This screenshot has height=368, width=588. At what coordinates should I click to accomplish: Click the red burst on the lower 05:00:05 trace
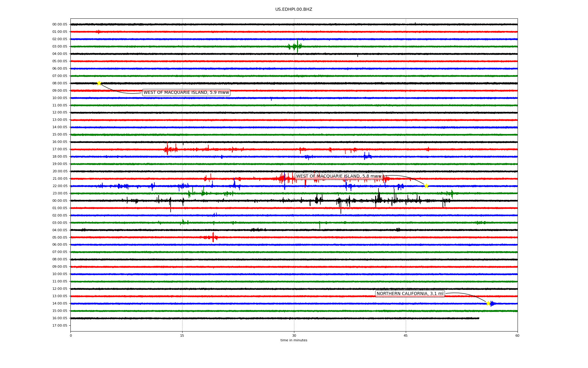pos(213,237)
